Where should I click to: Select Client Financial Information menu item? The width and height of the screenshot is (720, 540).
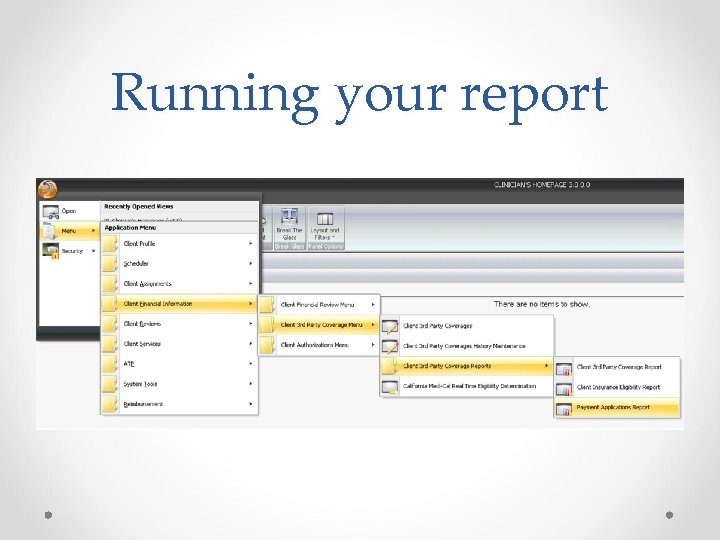tap(179, 304)
